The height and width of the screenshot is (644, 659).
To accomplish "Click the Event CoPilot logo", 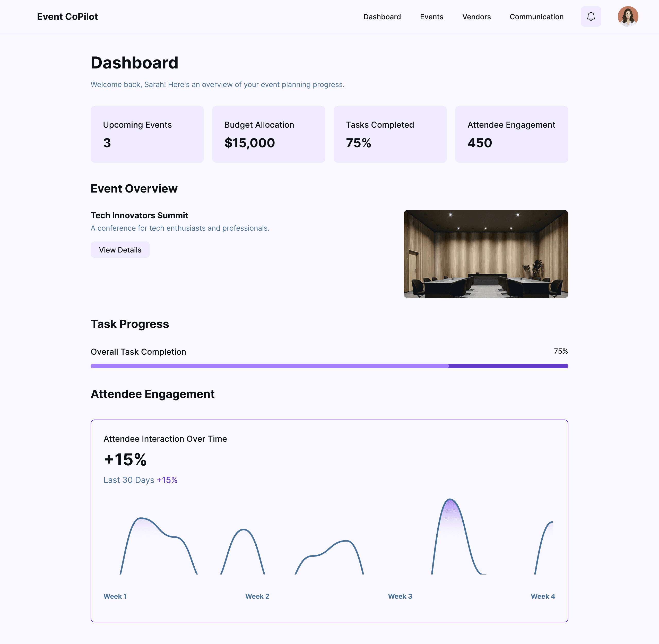I will click(67, 16).
